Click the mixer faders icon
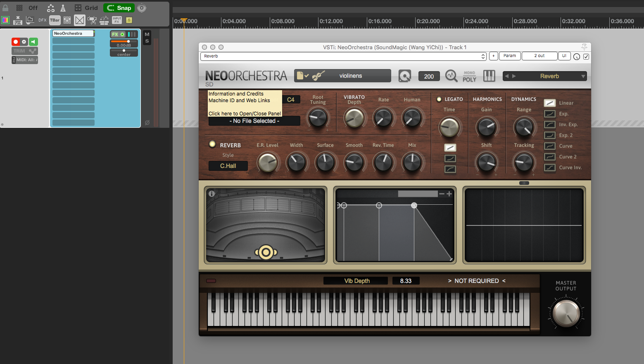The height and width of the screenshot is (364, 644). tap(67, 20)
